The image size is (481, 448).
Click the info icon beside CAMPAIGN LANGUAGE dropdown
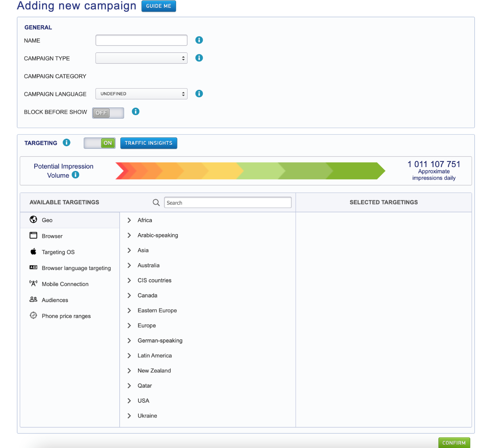[199, 94]
